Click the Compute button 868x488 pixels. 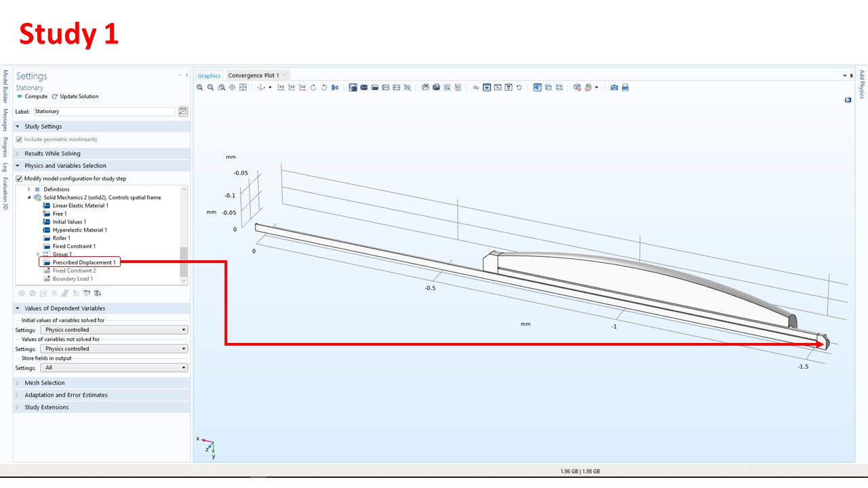pyautogui.click(x=33, y=97)
